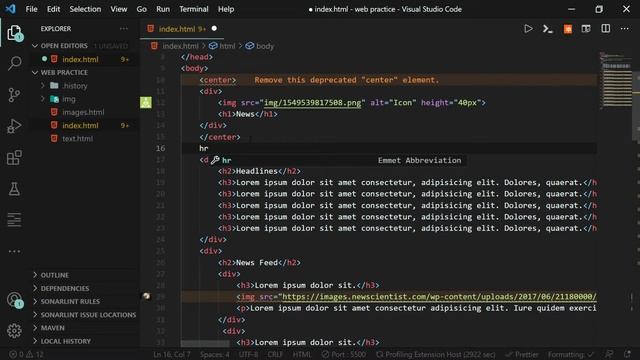Open the Manage gear menu
The image size is (640, 360).
point(14,331)
